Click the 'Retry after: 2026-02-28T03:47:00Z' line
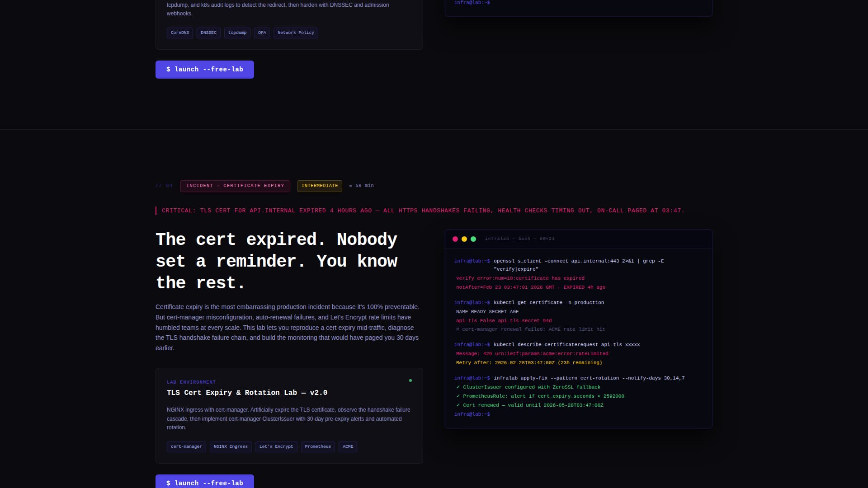This screenshot has height=488, width=868. tap(529, 363)
